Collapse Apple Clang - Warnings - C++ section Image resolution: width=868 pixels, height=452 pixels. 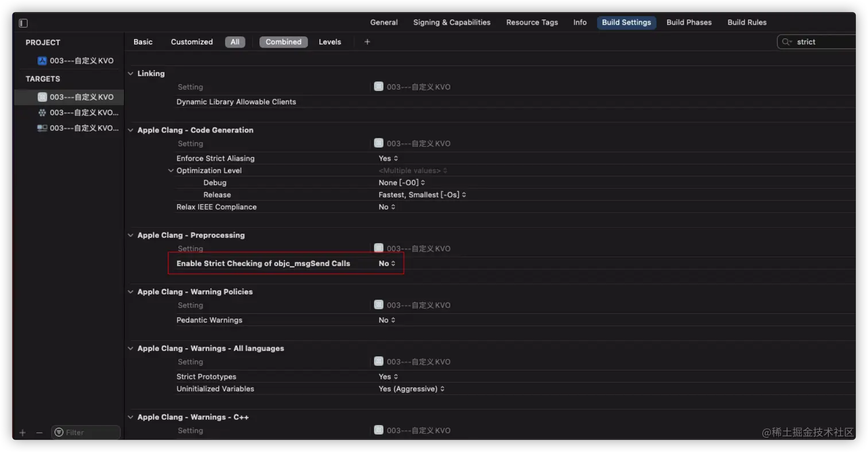click(131, 417)
